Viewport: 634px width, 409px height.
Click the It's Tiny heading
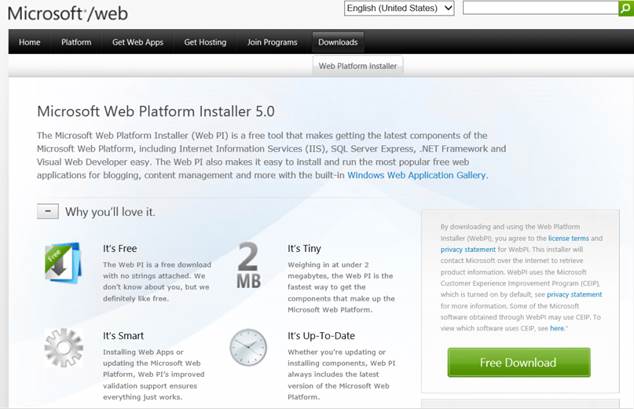click(x=304, y=249)
